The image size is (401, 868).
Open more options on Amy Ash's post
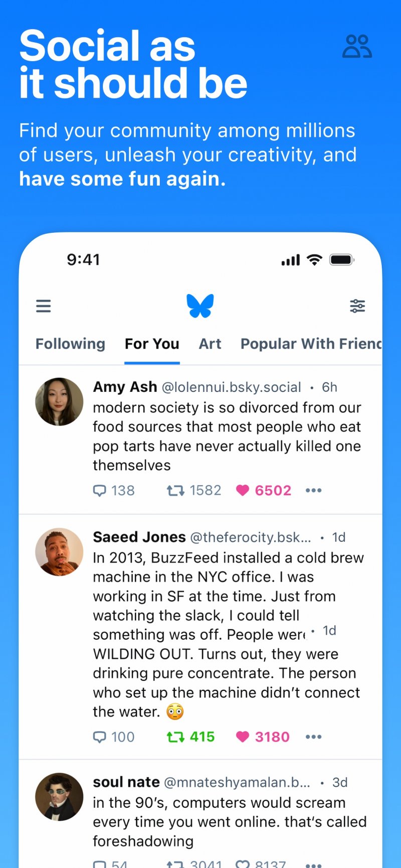pyautogui.click(x=313, y=490)
